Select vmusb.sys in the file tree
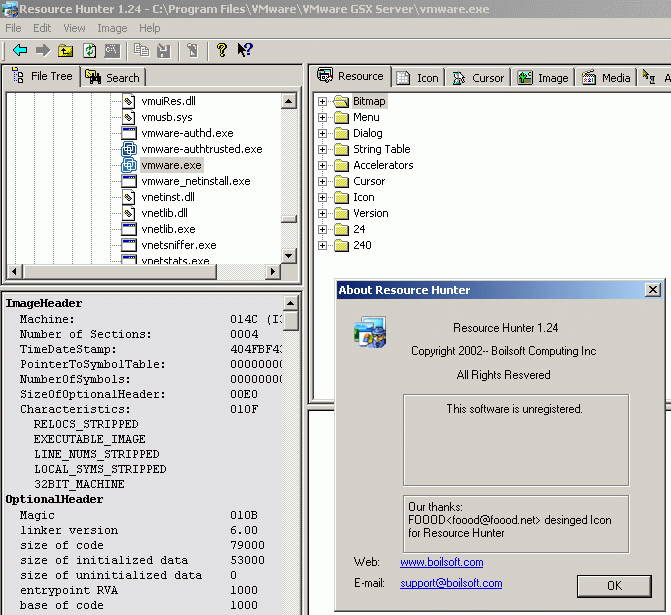The image size is (671, 615). click(167, 117)
